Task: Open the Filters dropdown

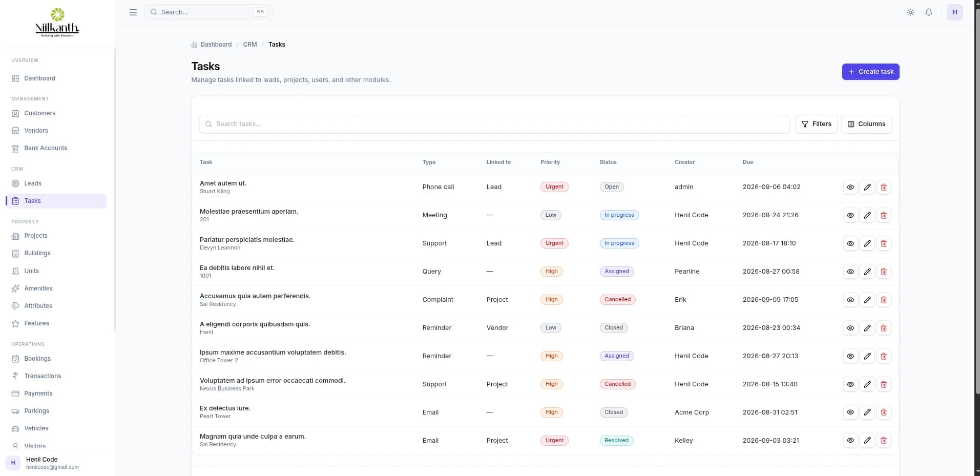Action: [x=817, y=124]
